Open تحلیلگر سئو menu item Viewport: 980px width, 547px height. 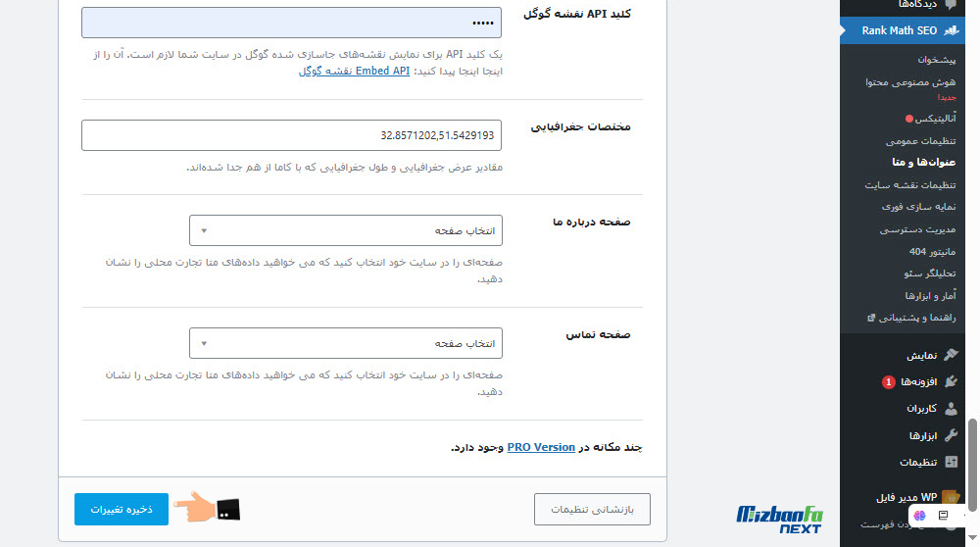coord(929,273)
